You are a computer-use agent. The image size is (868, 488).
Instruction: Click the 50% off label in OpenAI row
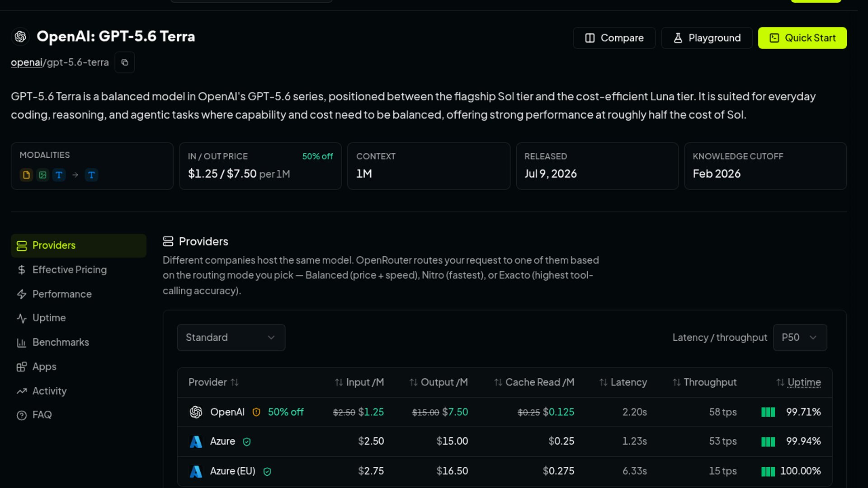tap(286, 412)
